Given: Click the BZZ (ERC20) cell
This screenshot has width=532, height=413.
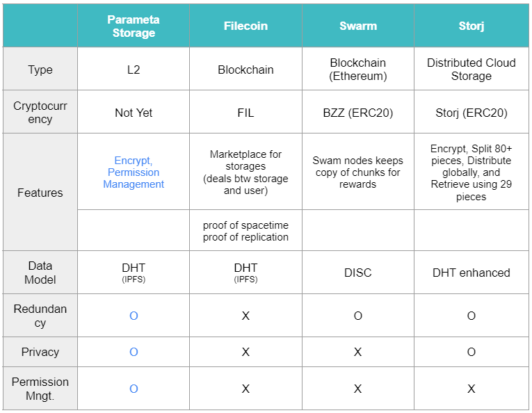Looking at the screenshot, I should (358, 112).
